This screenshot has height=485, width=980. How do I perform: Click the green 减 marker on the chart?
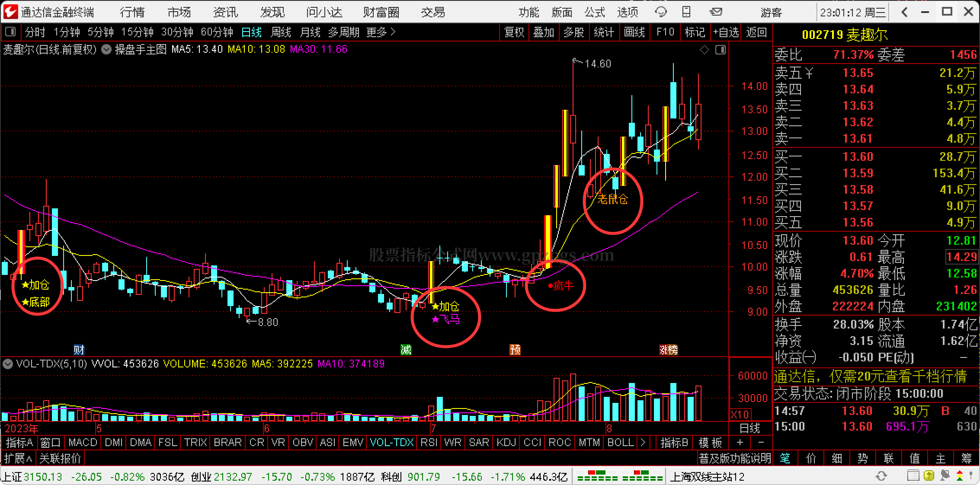406,350
